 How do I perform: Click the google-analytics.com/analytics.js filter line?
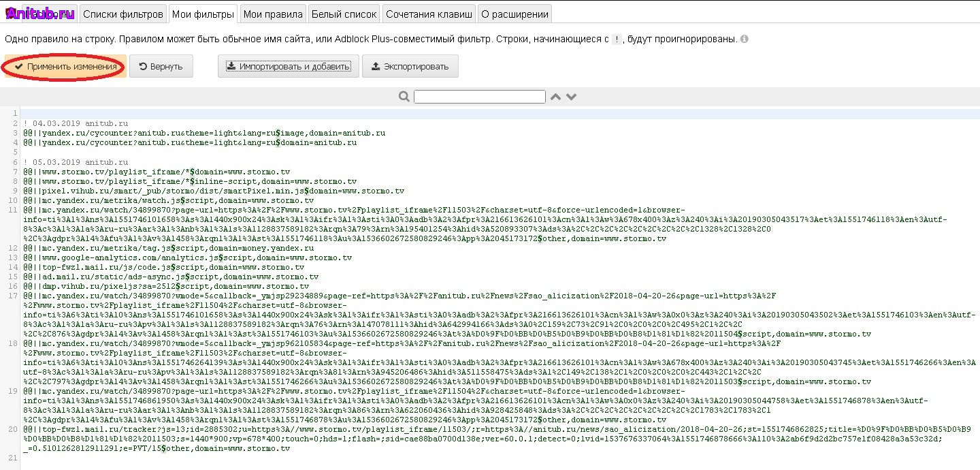(187, 257)
